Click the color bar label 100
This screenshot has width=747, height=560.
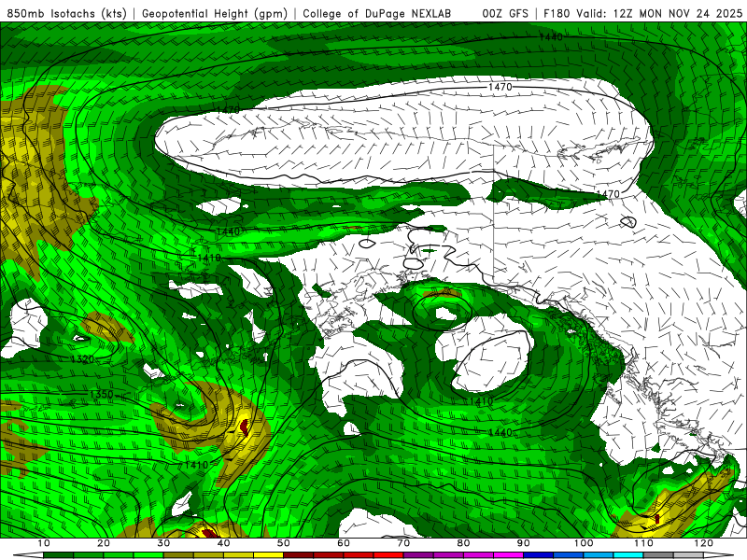(584, 543)
